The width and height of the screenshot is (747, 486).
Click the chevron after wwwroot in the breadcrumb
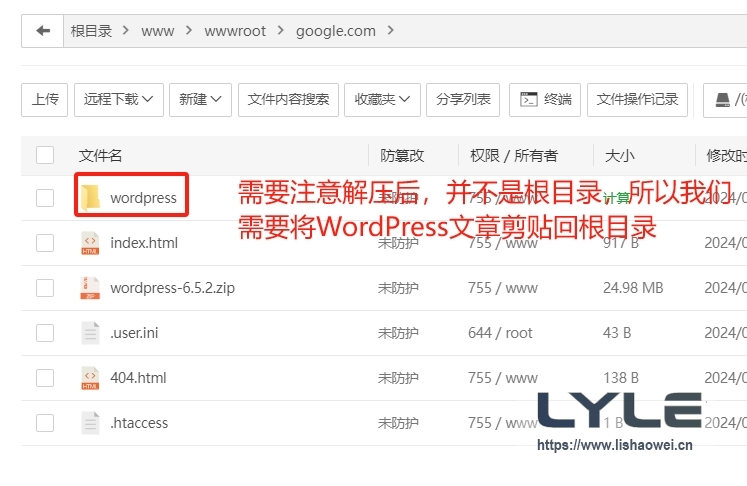click(x=280, y=30)
